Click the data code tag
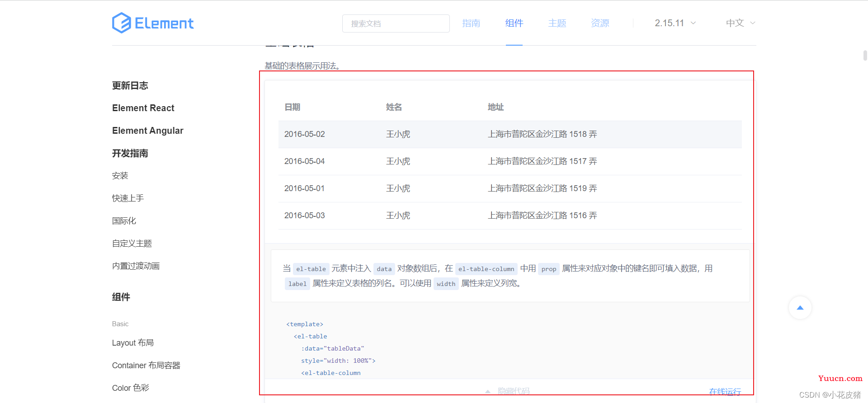Viewport: 868px width, 403px height. coord(384,269)
